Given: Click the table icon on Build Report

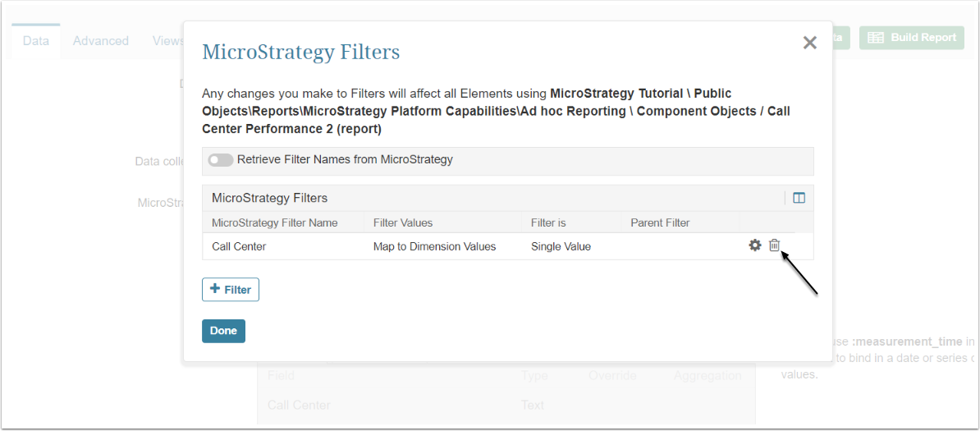Looking at the screenshot, I should (x=876, y=38).
